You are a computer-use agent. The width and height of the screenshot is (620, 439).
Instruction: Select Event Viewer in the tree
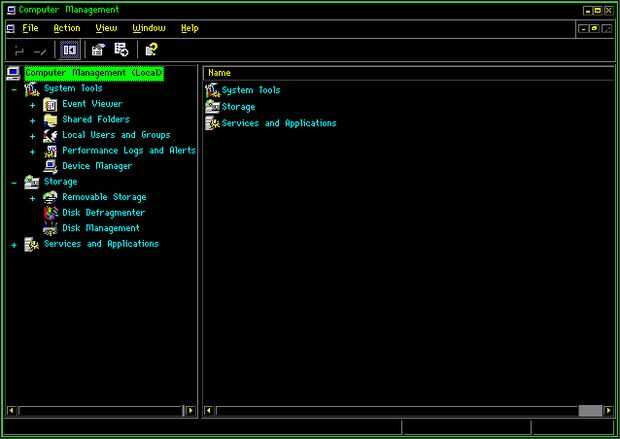coord(93,104)
